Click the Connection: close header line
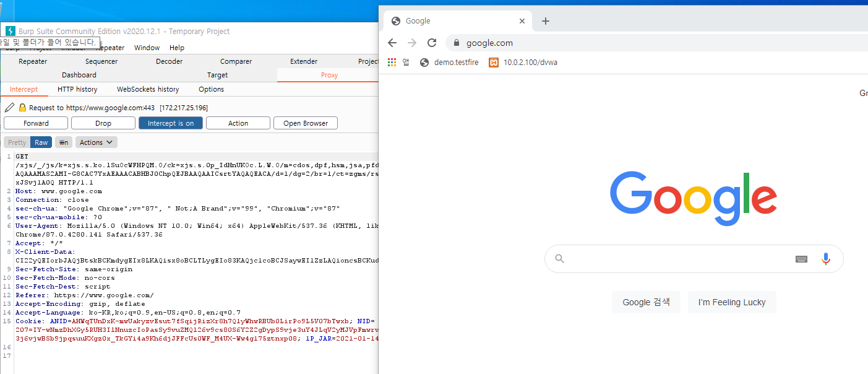The width and height of the screenshot is (868, 374). (52, 200)
